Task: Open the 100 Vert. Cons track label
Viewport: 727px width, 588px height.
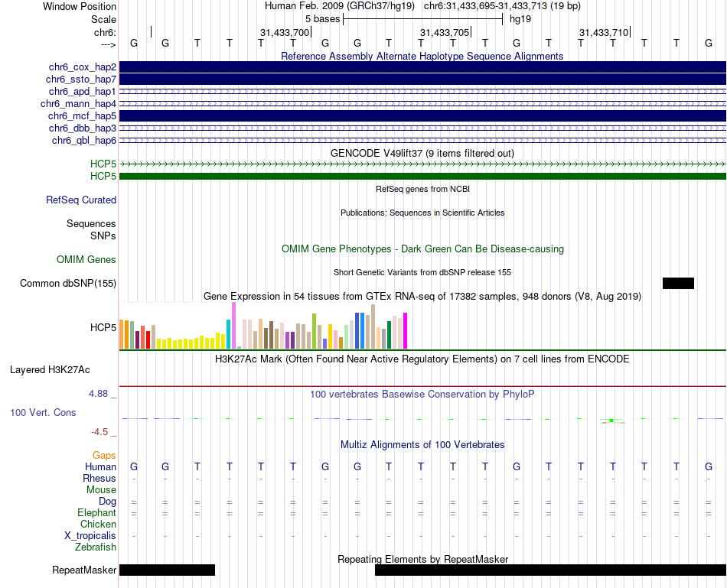Action: pyautogui.click(x=43, y=412)
